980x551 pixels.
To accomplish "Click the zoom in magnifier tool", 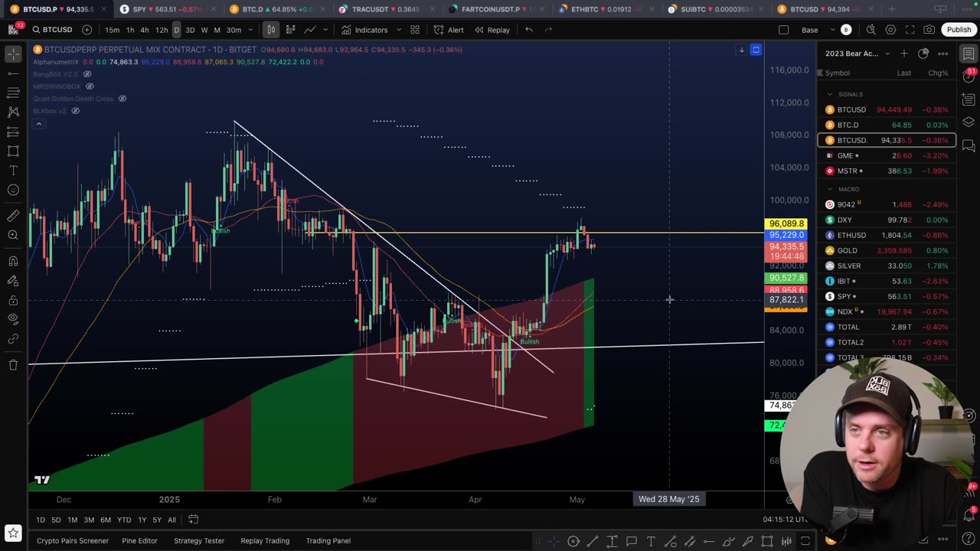I will click(13, 235).
